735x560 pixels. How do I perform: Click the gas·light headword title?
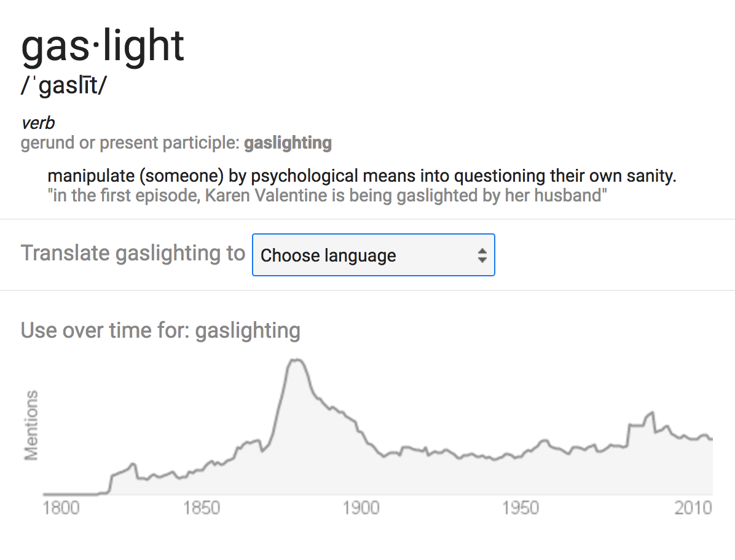[x=103, y=45]
